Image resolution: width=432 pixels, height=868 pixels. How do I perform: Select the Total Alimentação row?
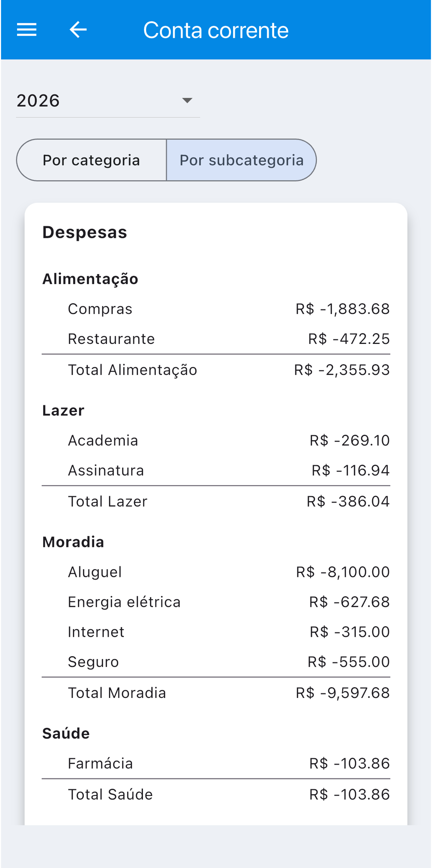tap(216, 370)
